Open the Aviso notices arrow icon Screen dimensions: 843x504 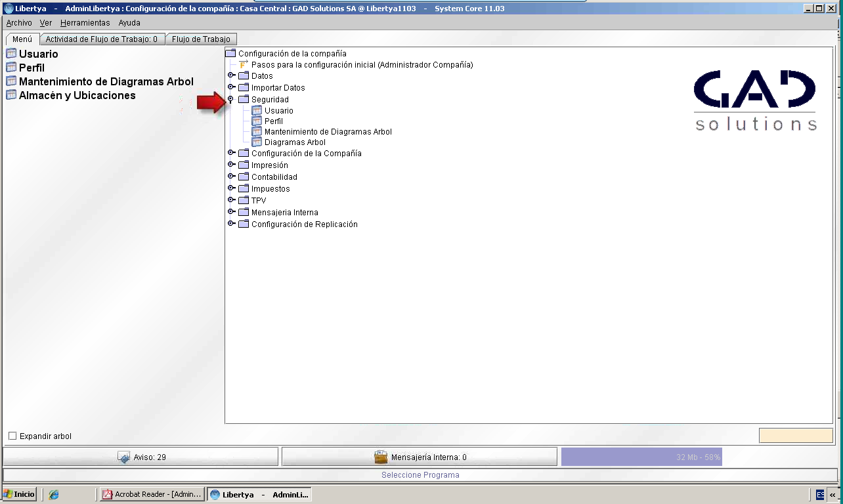124,457
